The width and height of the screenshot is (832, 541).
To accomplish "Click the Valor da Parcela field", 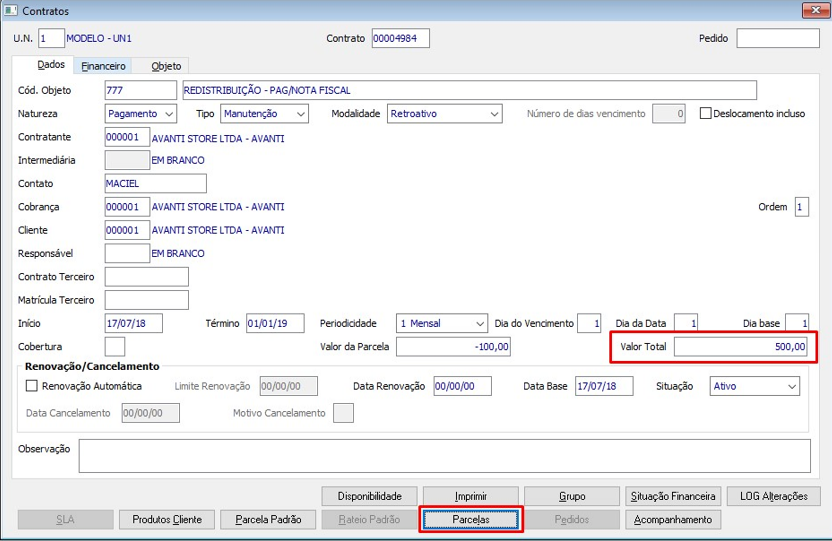I will point(454,347).
